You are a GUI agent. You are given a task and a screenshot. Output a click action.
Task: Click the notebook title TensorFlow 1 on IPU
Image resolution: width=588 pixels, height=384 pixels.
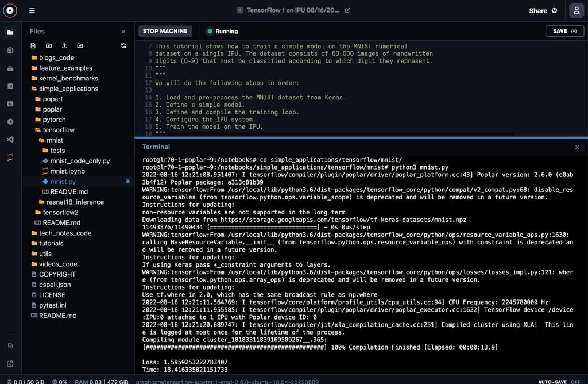(293, 10)
